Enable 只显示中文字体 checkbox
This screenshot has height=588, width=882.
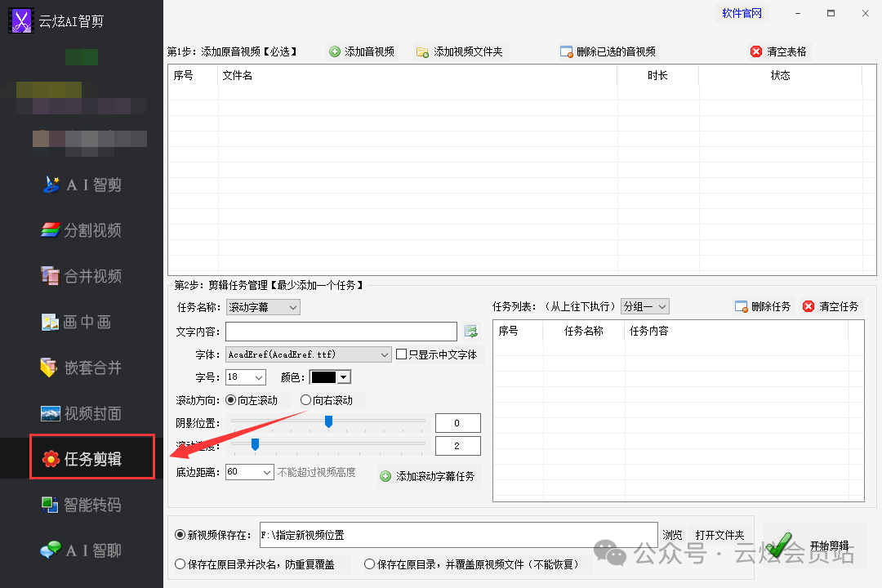coord(402,354)
